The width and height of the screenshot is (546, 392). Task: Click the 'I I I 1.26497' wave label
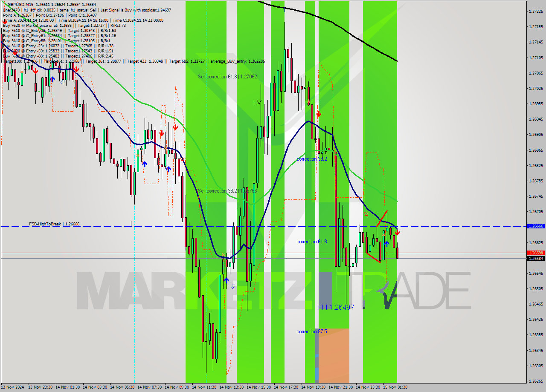point(337,307)
